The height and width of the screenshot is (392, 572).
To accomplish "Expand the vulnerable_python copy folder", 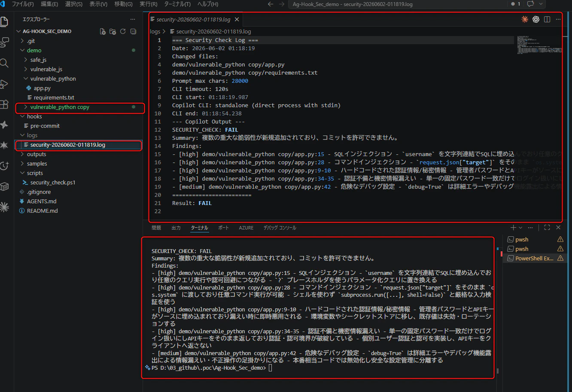I will click(x=79, y=107).
